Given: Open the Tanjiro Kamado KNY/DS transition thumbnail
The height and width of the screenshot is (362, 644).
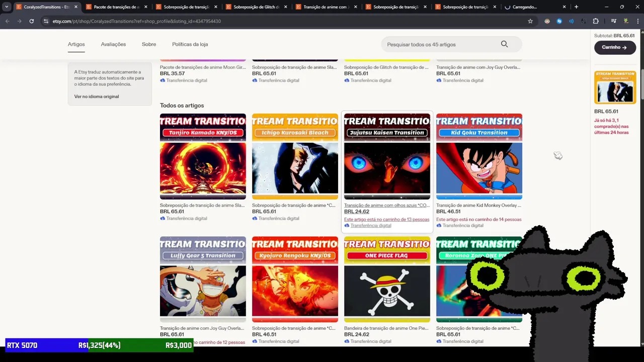Looking at the screenshot, I should [x=203, y=156].
